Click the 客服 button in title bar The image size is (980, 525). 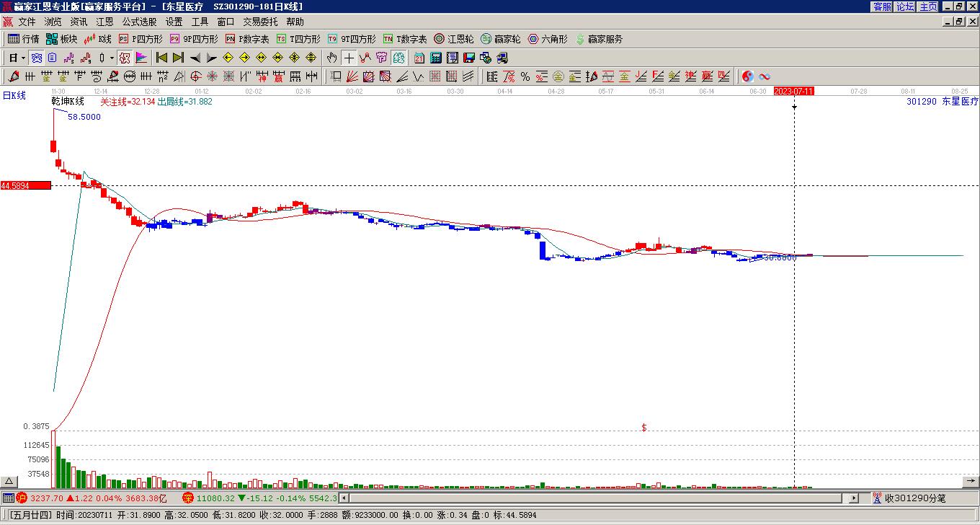click(x=882, y=6)
